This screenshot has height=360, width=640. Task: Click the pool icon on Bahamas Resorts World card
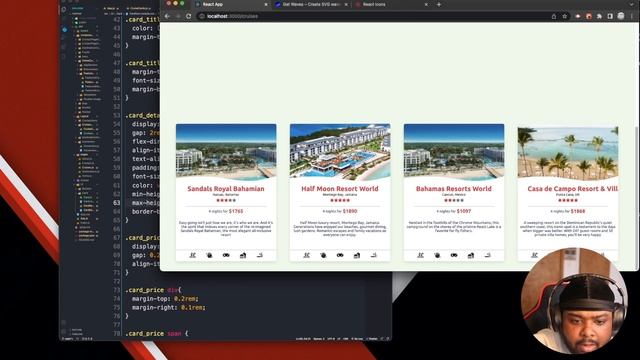pyautogui.click(x=420, y=255)
